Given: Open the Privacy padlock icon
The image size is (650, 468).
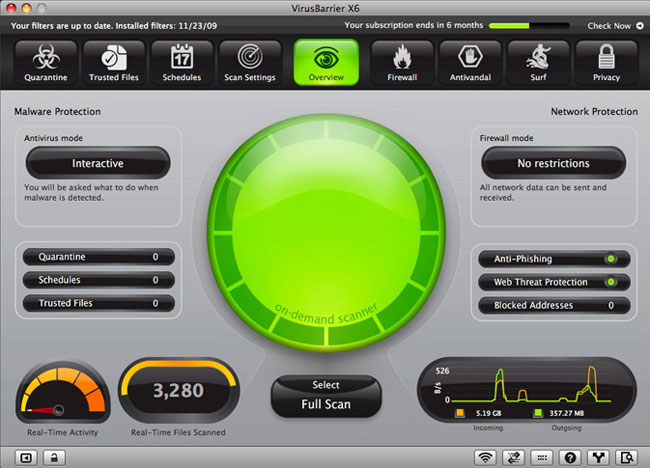Looking at the screenshot, I should (607, 62).
